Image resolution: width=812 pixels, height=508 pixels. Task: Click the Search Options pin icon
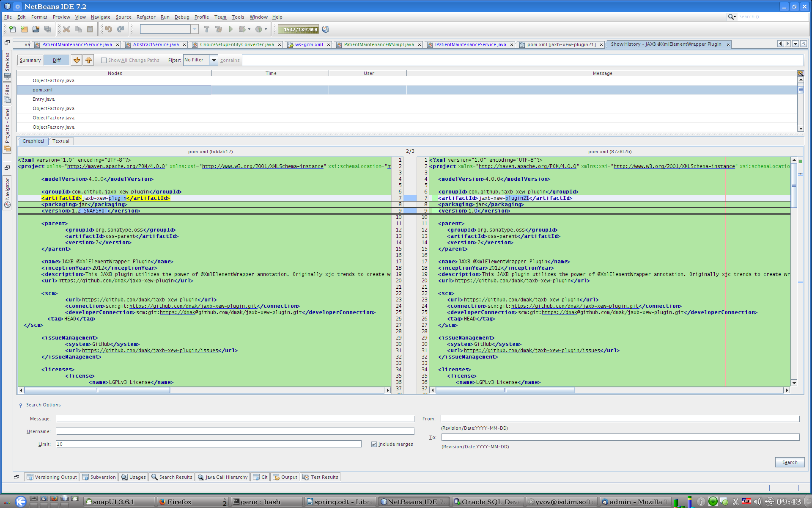21,405
